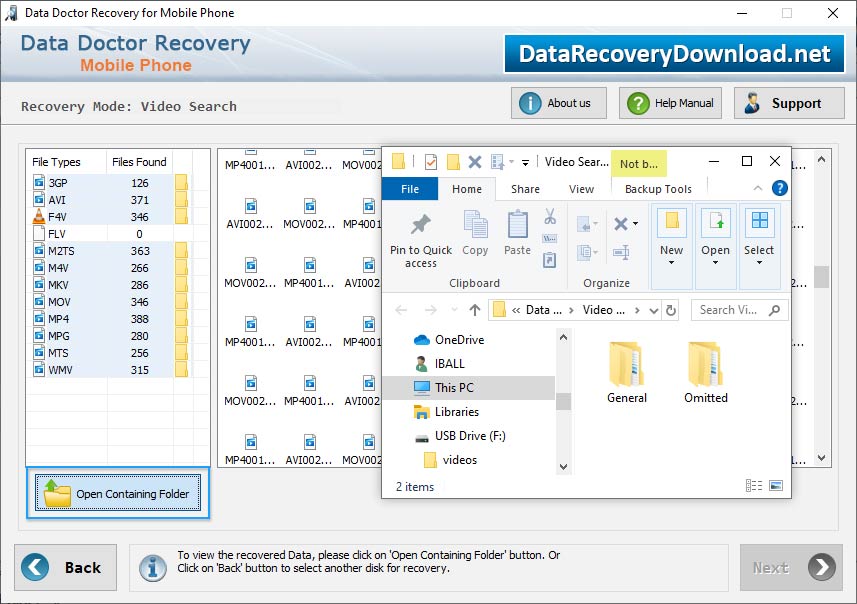Open the WMV row folder icon
This screenshot has width=857, height=604.
[181, 369]
